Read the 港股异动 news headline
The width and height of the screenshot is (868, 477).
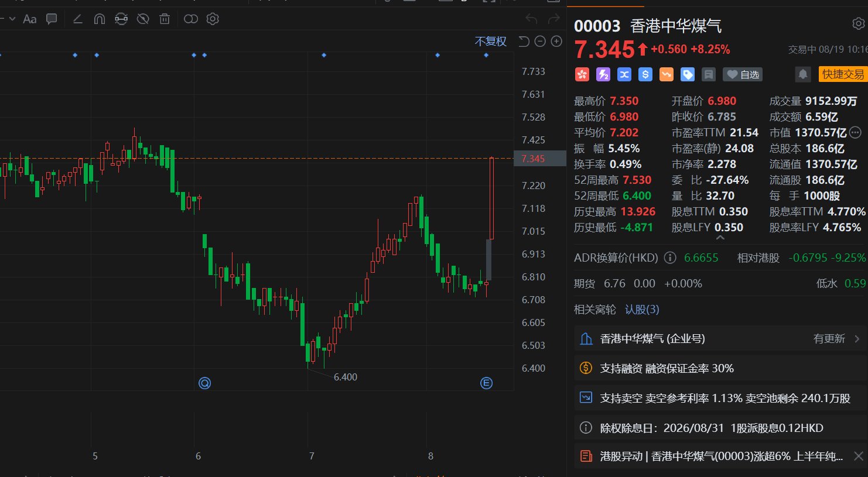[x=721, y=456]
